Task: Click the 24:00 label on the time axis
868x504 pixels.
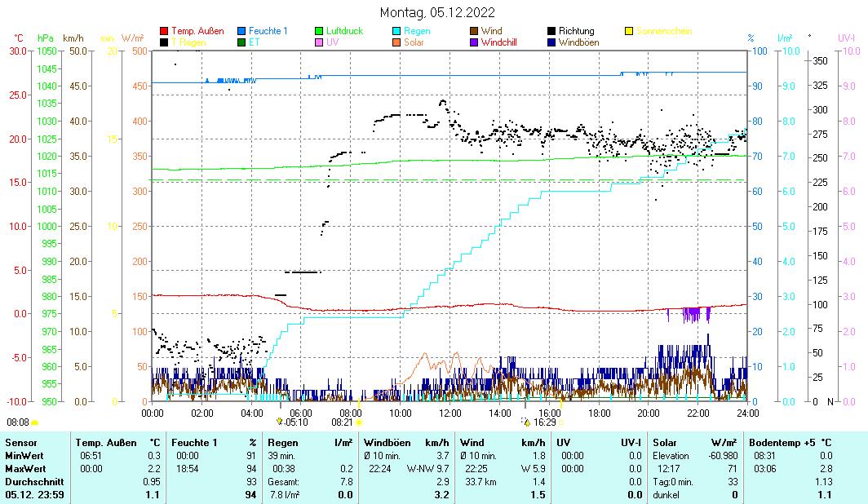Action: [748, 413]
